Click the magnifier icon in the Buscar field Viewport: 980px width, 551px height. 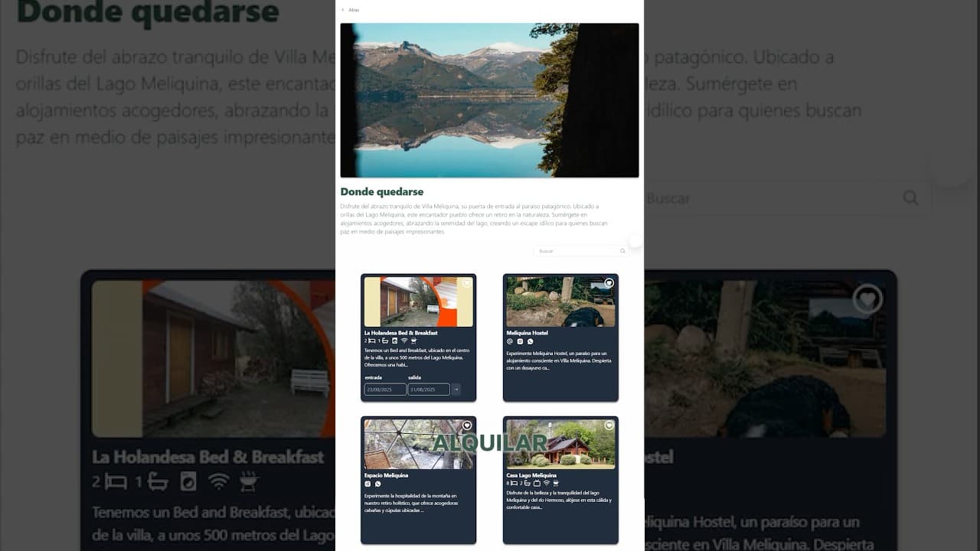coord(622,251)
